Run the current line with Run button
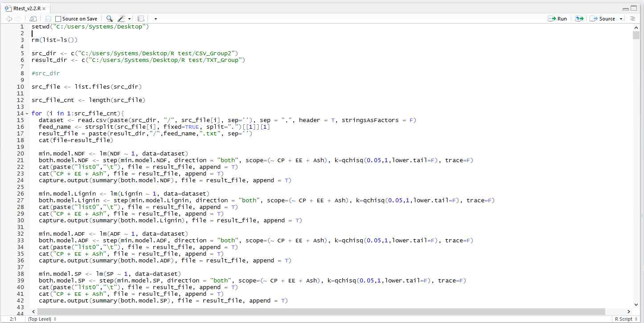Viewport: 644px width, 323px height. pos(558,19)
